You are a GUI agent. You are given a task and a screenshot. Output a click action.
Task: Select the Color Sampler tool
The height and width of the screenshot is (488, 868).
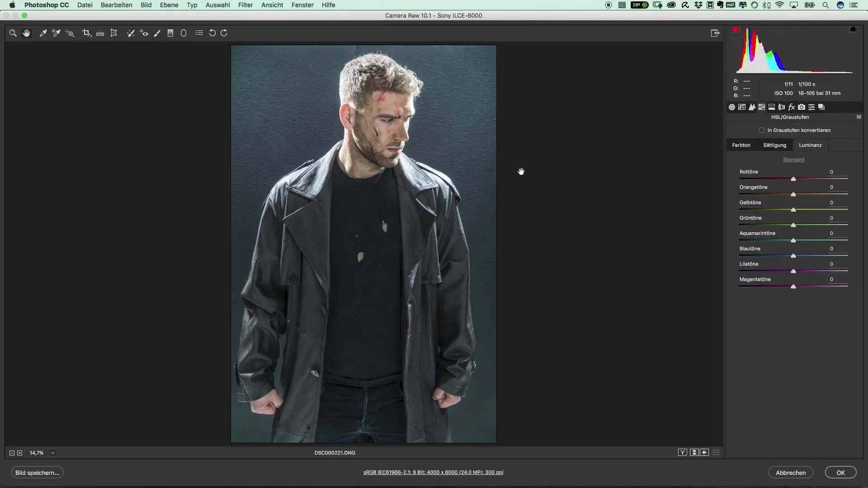click(x=56, y=33)
